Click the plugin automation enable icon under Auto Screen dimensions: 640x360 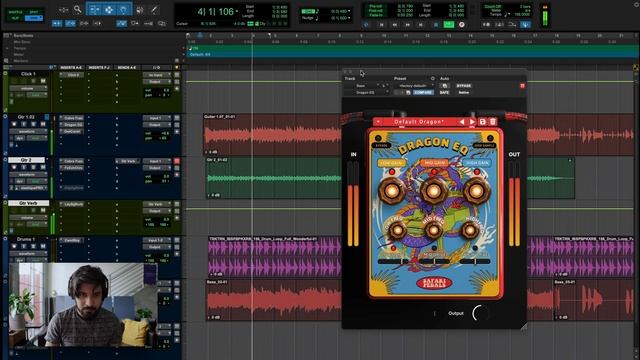coord(444,86)
